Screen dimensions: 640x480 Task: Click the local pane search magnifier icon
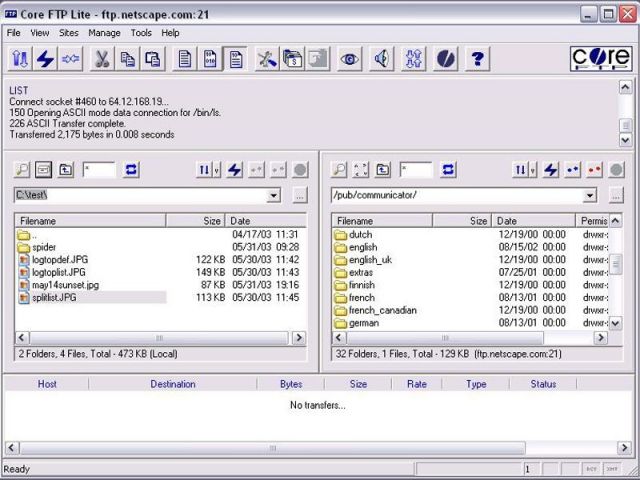point(22,169)
